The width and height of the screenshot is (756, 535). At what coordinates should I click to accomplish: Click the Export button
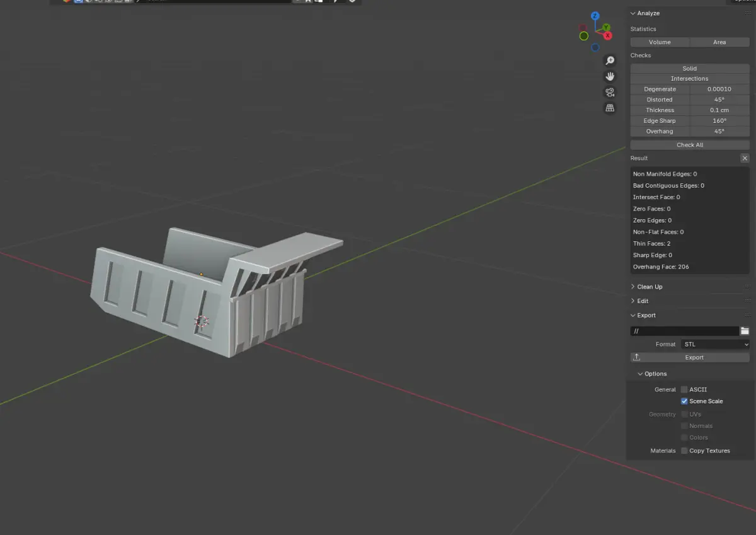[690, 357]
